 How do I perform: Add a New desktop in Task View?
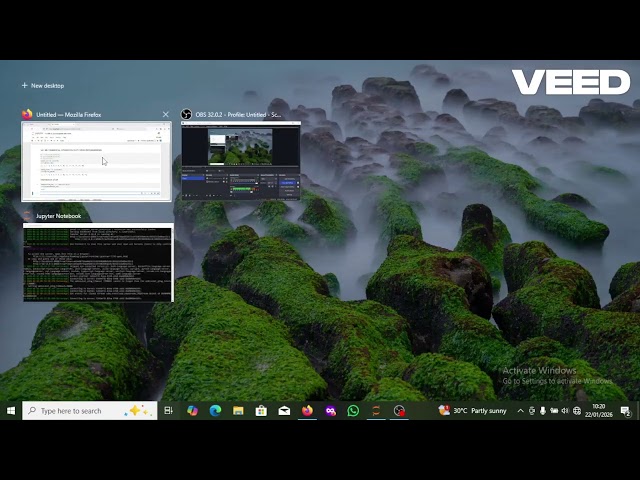pyautogui.click(x=43, y=86)
